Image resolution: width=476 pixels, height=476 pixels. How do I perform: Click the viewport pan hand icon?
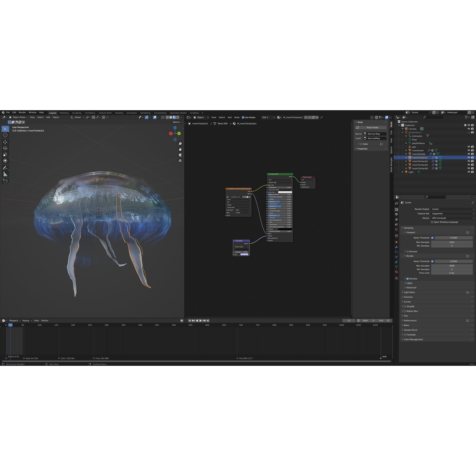pyautogui.click(x=180, y=149)
